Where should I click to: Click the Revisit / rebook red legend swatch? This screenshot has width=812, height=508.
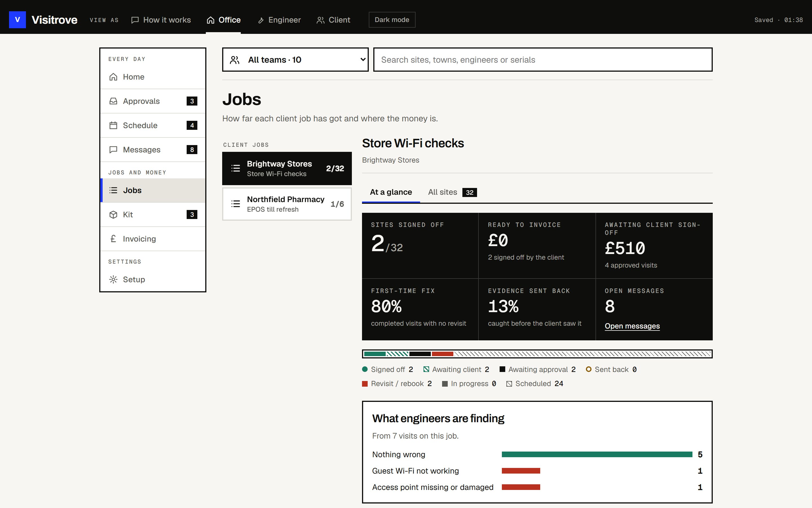(365, 384)
